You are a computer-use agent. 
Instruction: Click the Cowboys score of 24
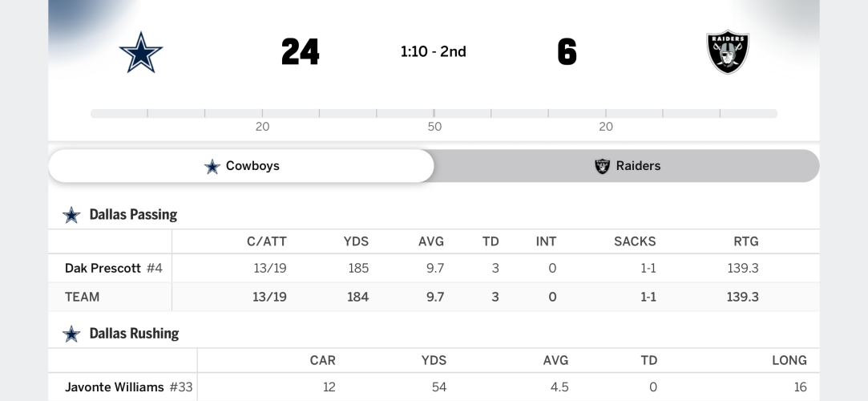(x=301, y=52)
